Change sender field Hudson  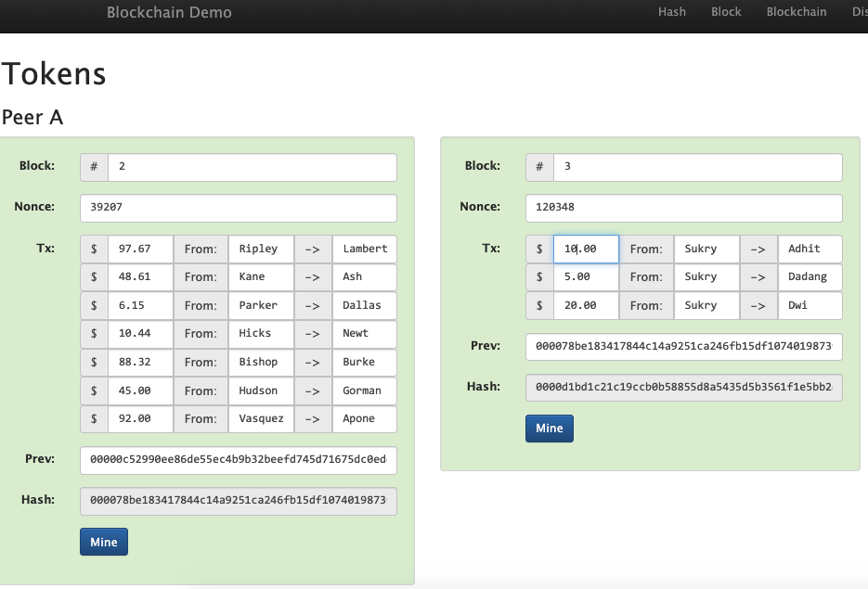[261, 391]
